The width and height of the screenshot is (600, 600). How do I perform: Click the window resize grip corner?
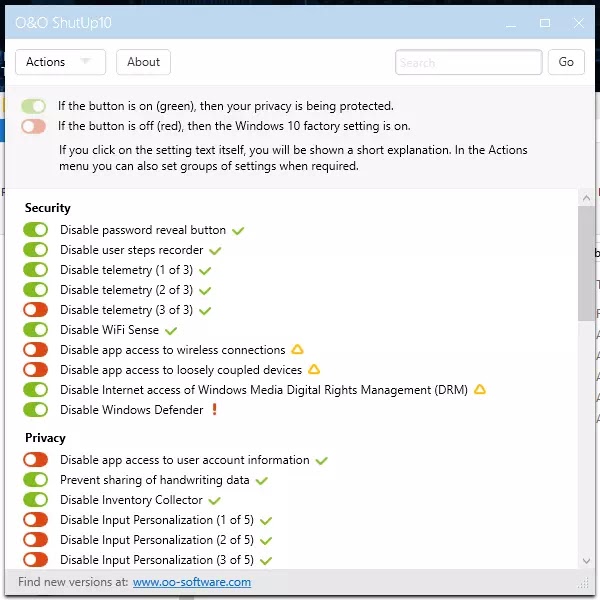[584, 583]
